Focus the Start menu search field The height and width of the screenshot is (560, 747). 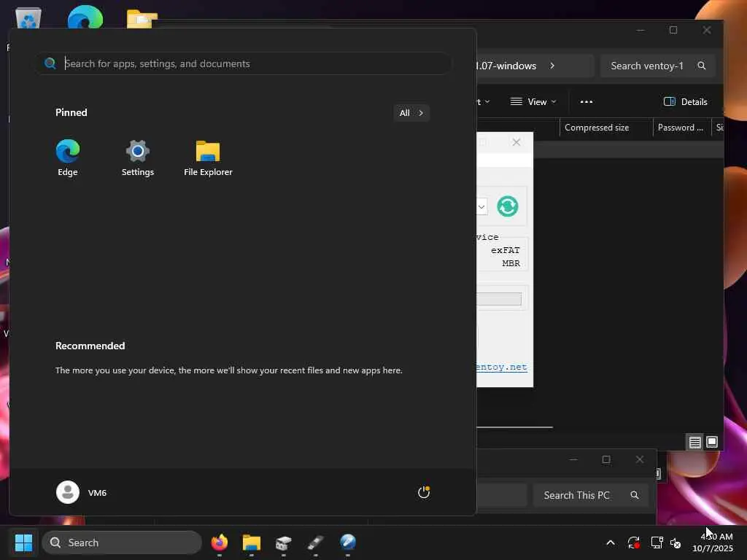tap(244, 63)
